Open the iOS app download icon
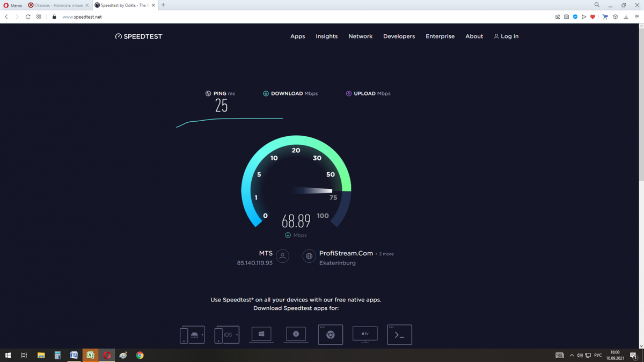This screenshot has width=644, height=362. 226,335
